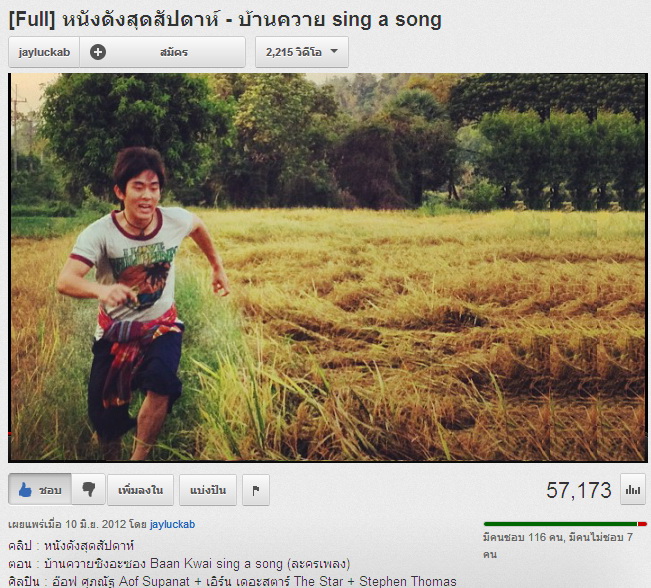Click the video player frame to play
Viewport: 651px width, 588px height.
[328, 267]
